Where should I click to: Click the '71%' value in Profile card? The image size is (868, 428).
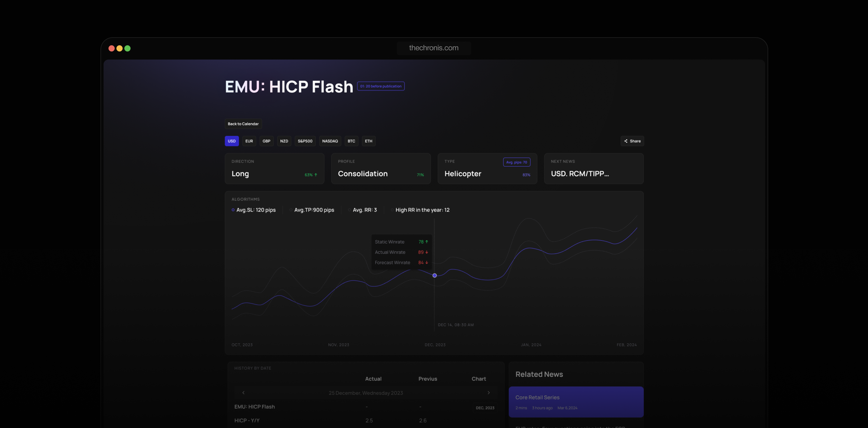pyautogui.click(x=420, y=175)
